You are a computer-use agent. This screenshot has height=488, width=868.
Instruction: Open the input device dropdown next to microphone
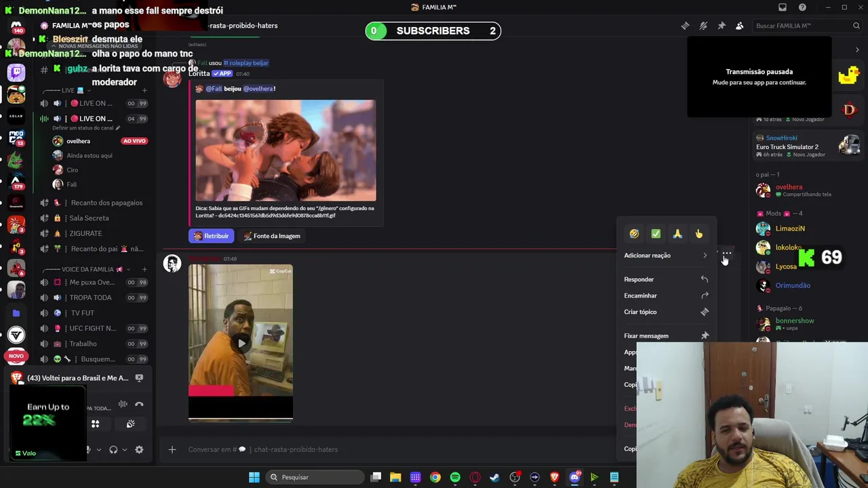99,449
